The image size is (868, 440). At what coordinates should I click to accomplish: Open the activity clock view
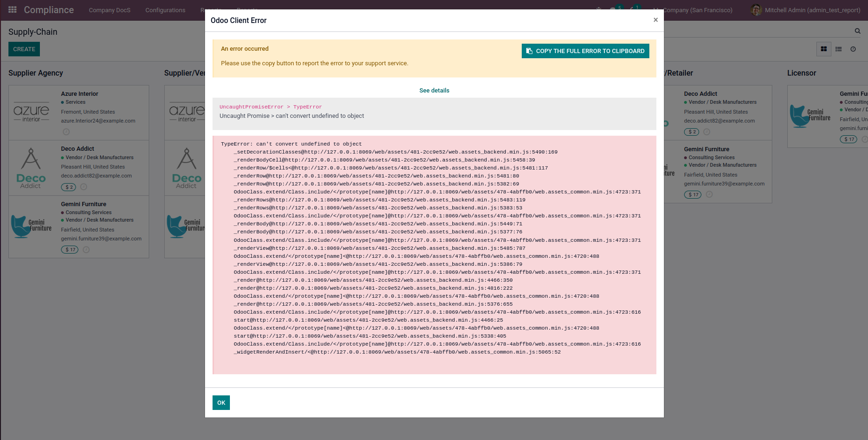(853, 49)
